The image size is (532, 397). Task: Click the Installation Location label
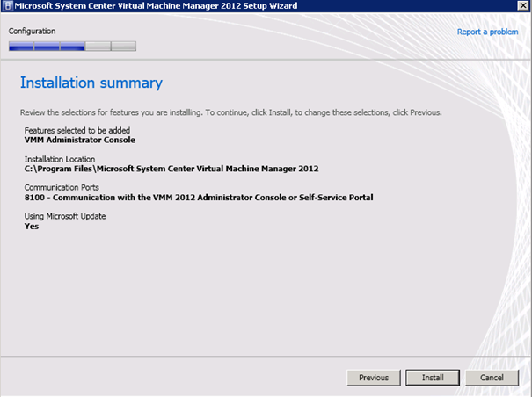(x=60, y=159)
